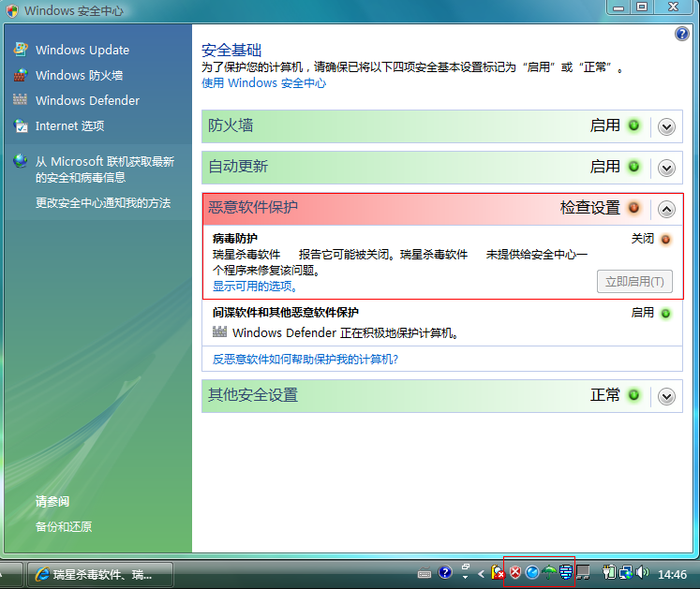
Task: Click the Windows Defender castle icon in sidebar
Action: tap(20, 99)
